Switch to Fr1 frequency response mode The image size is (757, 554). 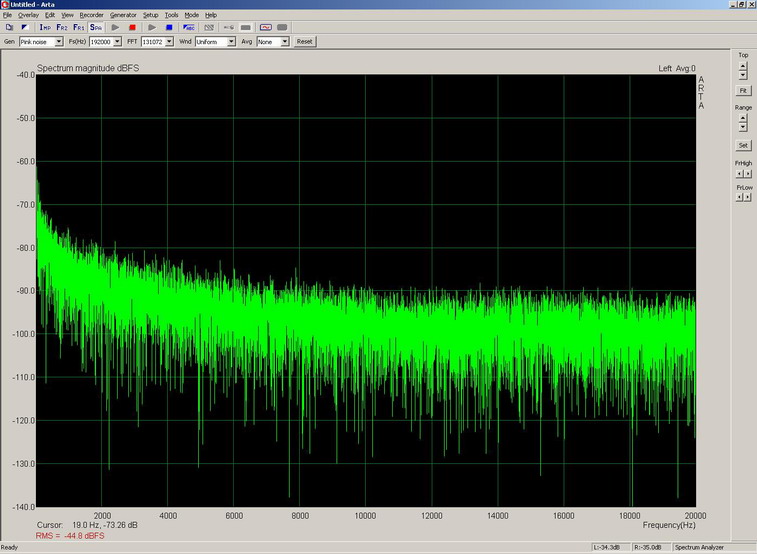78,28
